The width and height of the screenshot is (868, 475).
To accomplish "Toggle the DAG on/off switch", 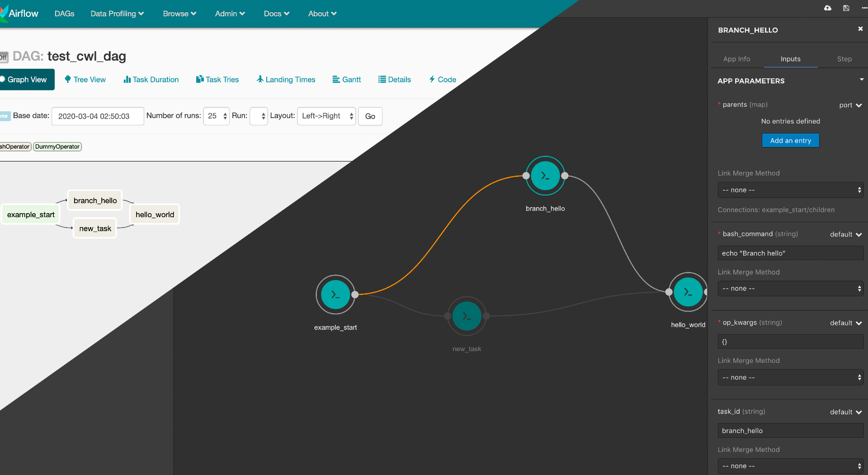I will coord(4,57).
